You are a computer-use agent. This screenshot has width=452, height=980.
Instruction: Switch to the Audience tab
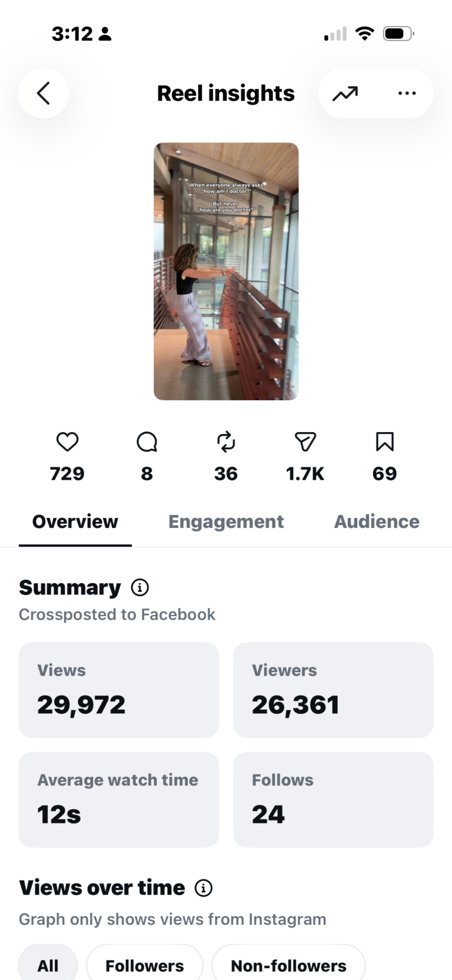tap(377, 521)
